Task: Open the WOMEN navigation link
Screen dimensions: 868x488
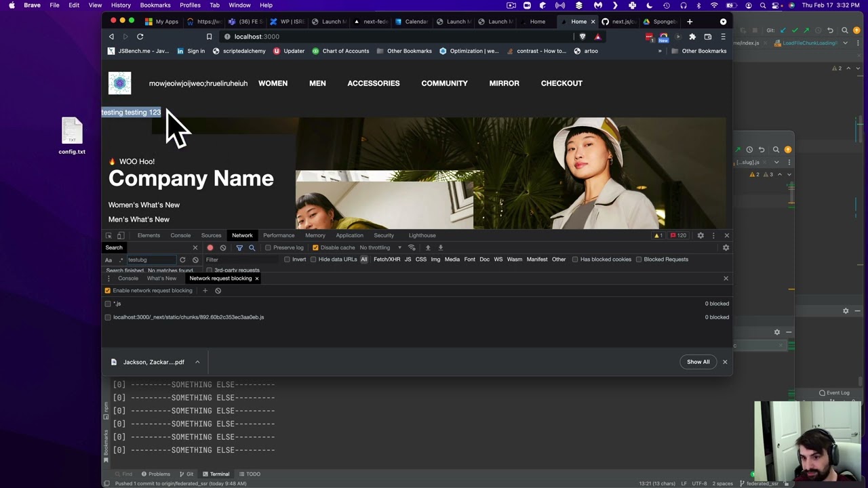Action: (x=273, y=83)
